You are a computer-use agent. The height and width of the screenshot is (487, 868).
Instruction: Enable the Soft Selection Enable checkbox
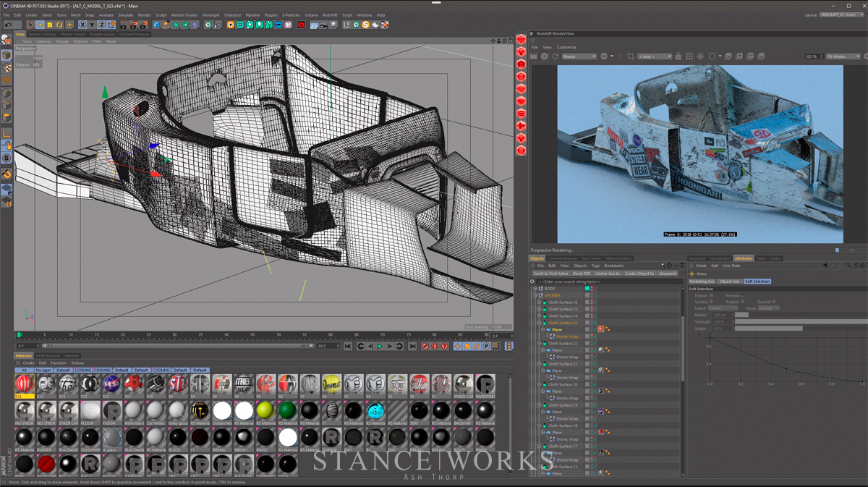pyautogui.click(x=711, y=296)
